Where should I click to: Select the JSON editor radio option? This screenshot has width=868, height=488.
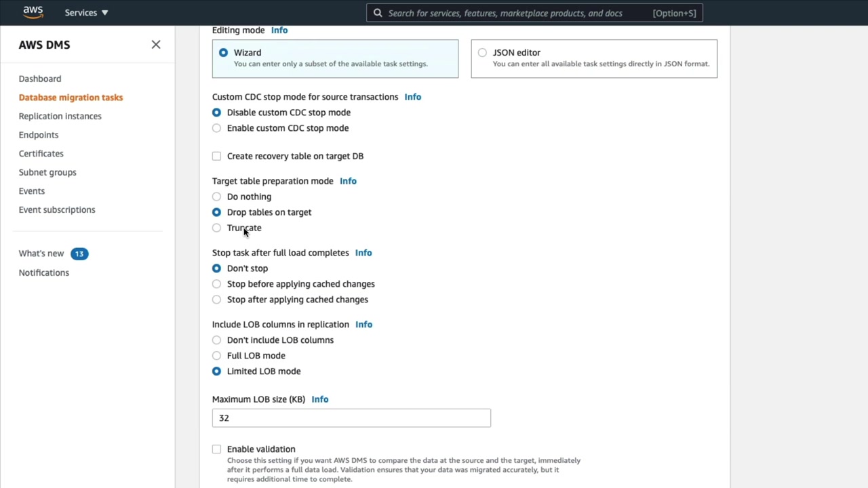[482, 53]
